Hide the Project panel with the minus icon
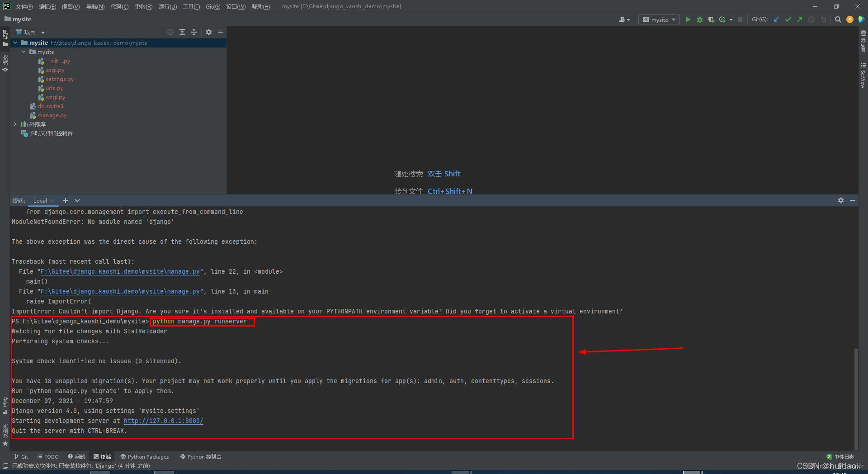Screen dimensions: 868x474 (x=221, y=32)
